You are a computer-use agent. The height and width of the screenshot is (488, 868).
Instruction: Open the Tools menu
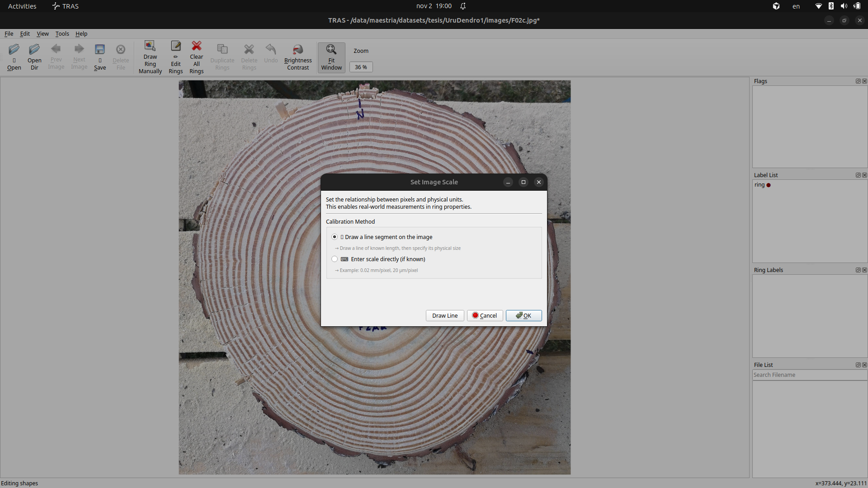[62, 34]
